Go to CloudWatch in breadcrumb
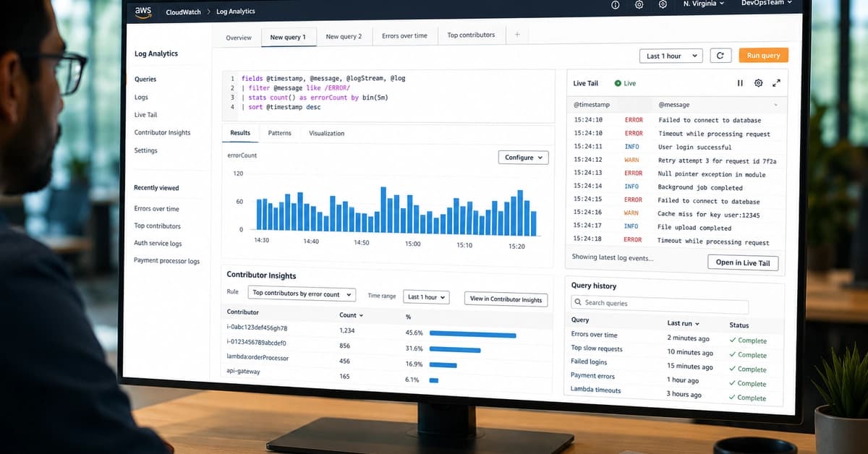868x454 pixels. point(182,12)
